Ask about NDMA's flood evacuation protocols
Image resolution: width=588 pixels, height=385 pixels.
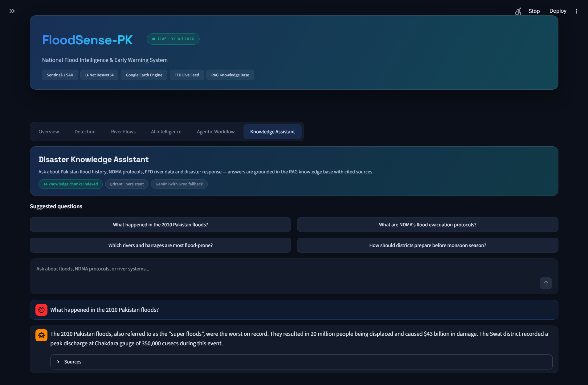tap(427, 225)
